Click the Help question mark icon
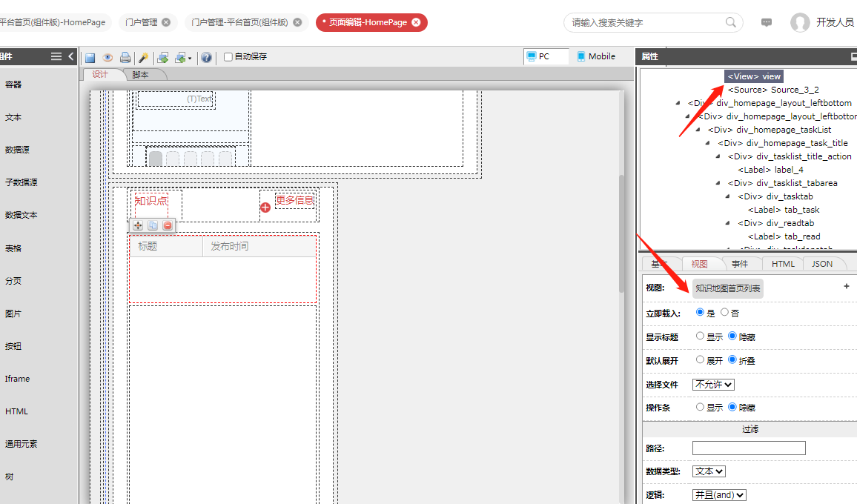 tap(207, 57)
